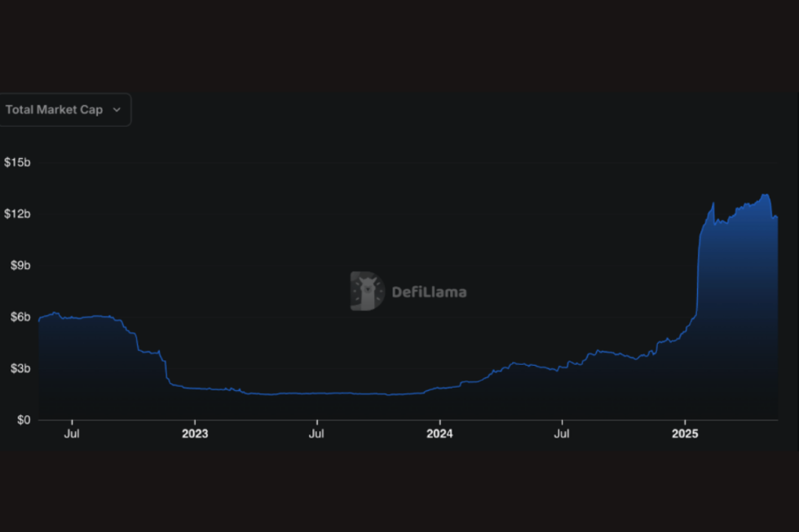Click the chart's 2025 peak region
This screenshot has height=532, width=799.
pos(764,196)
